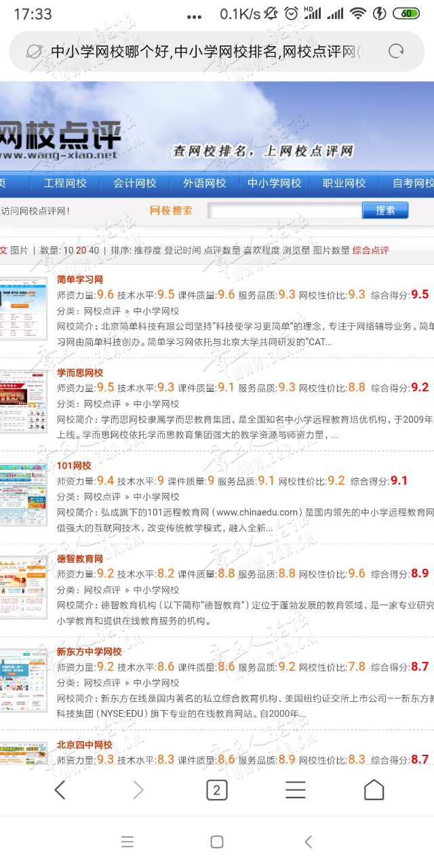Select 简单学习网 overall score 9.5
The image size is (434, 868).
tap(420, 294)
